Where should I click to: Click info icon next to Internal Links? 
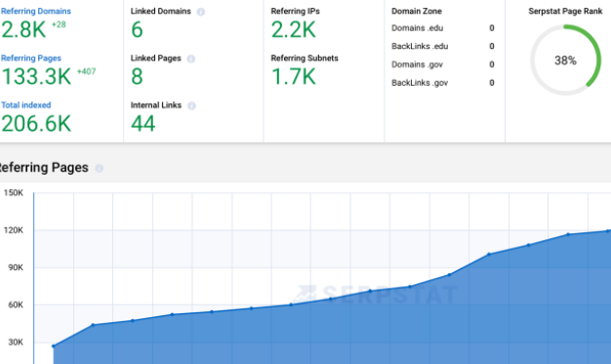191,105
